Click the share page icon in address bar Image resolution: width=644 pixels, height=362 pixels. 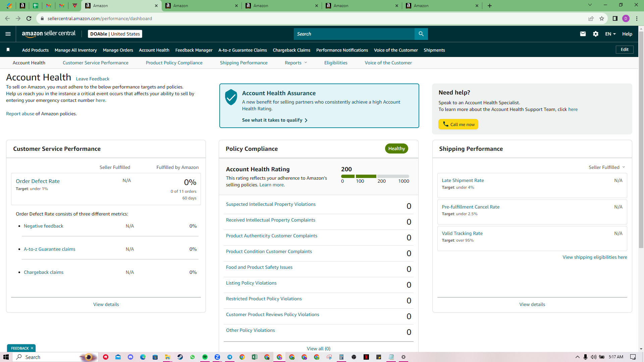click(x=591, y=18)
